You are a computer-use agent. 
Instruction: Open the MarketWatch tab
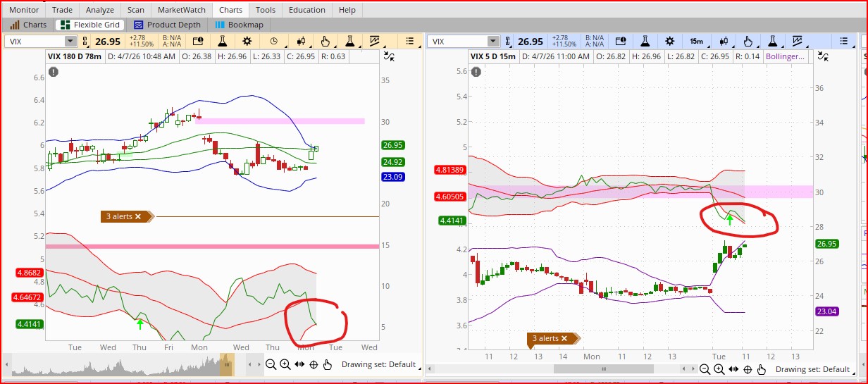[181, 10]
